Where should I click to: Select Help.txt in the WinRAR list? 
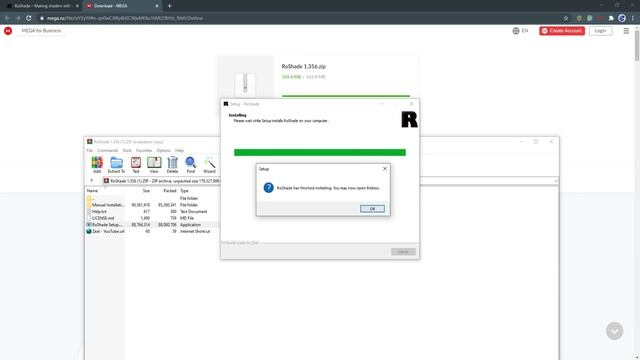click(x=152, y=211)
